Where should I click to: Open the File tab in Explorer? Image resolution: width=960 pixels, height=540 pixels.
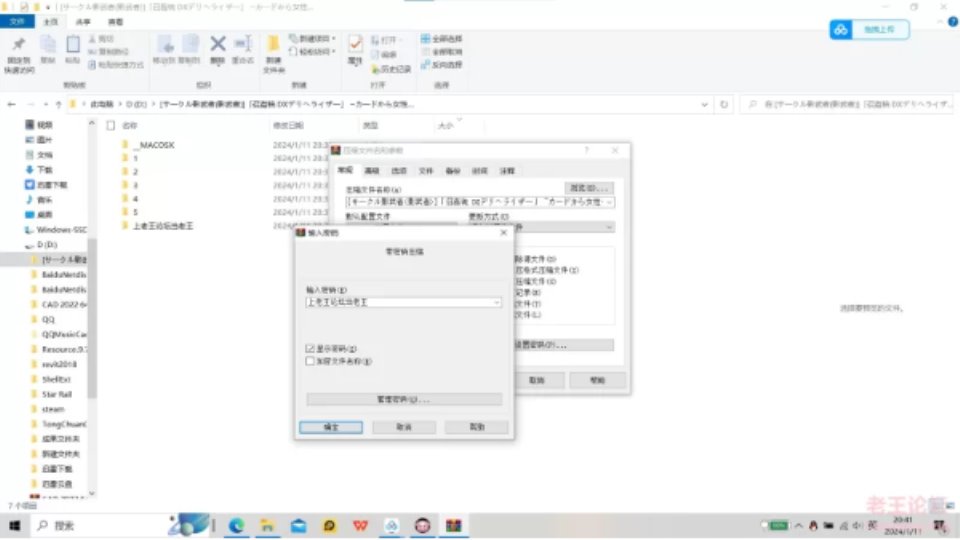pyautogui.click(x=17, y=22)
